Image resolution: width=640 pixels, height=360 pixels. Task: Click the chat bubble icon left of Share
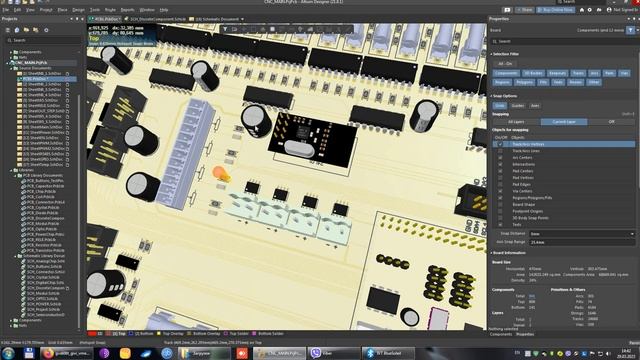tap(507, 10)
